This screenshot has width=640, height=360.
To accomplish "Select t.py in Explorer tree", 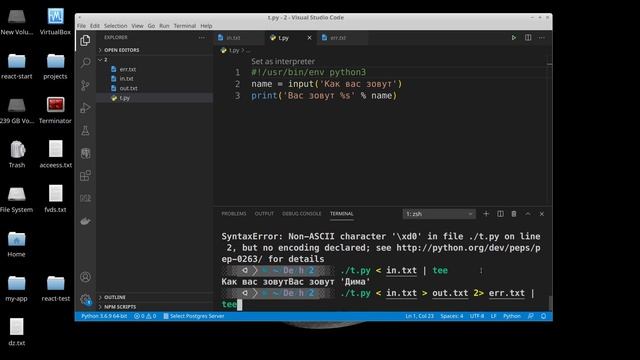I will pos(155,98).
